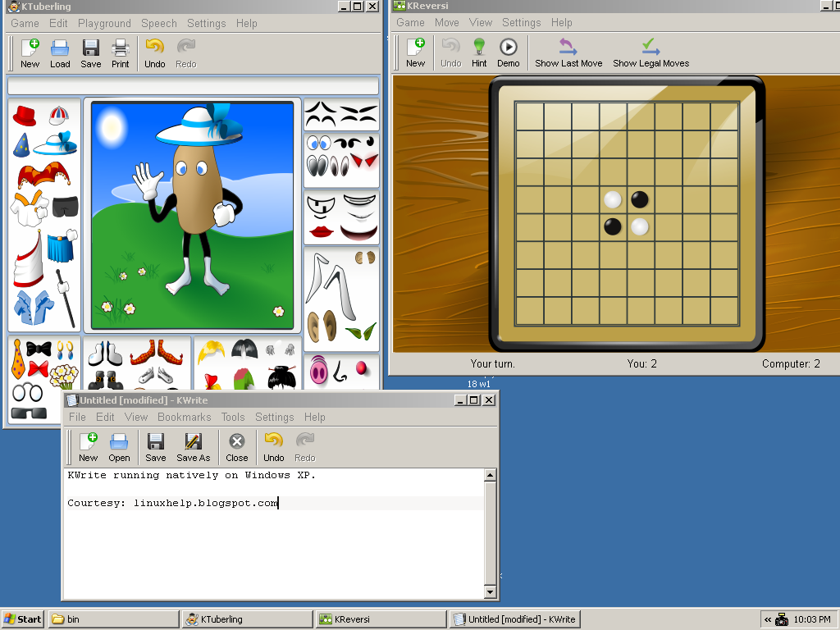Pick the orange polka-dot necktie in KTuberling

pyautogui.click(x=18, y=359)
